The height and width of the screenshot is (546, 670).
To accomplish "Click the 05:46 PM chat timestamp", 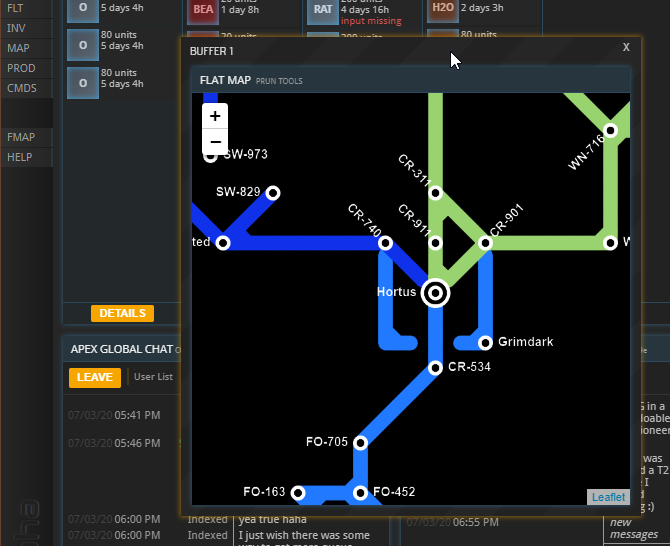I will tap(137, 443).
